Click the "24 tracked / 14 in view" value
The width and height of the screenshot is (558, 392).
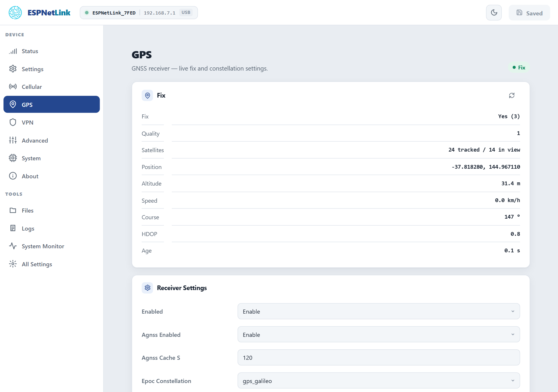pyautogui.click(x=484, y=150)
